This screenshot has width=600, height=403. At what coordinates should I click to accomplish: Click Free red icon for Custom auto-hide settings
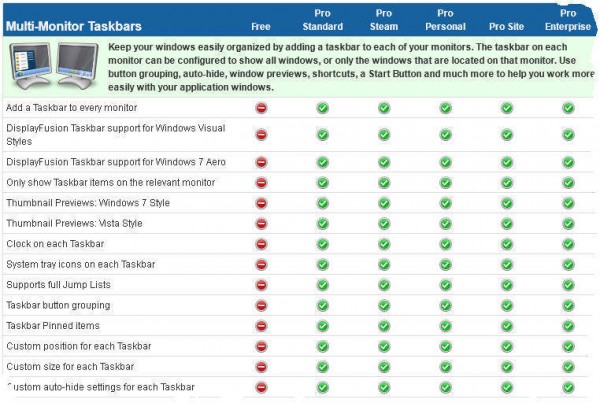pos(261,387)
